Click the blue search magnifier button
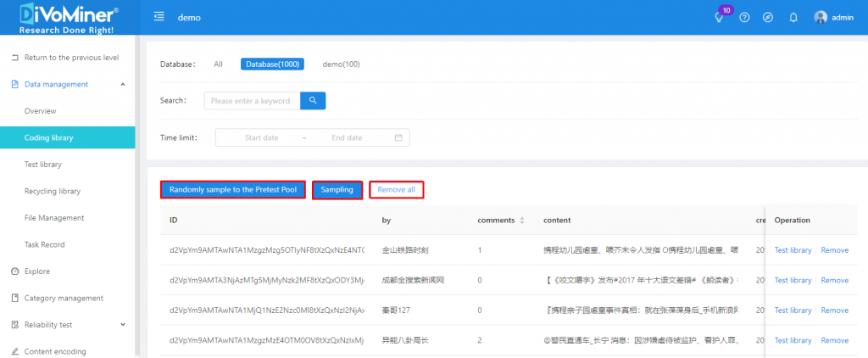The height and width of the screenshot is (358, 868). [313, 101]
